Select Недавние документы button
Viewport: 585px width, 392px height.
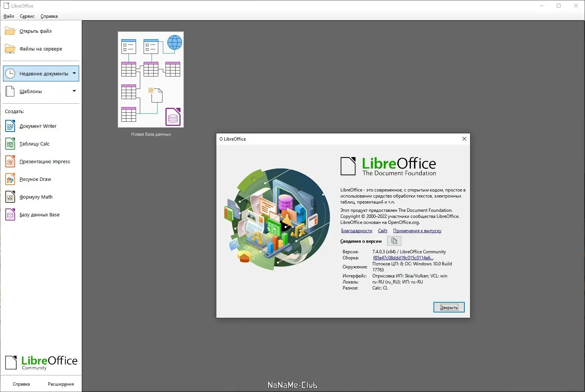click(41, 73)
